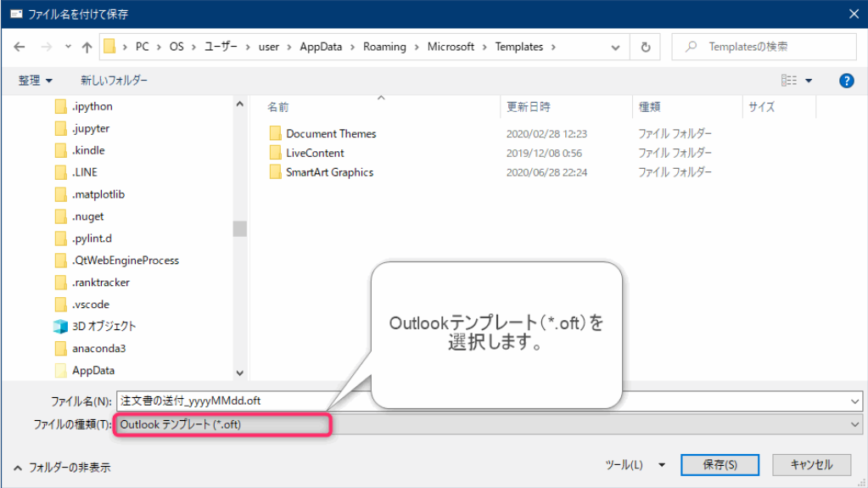868x488 pixels.
Task: Sort by 種類 column header
Action: pyautogui.click(x=649, y=107)
